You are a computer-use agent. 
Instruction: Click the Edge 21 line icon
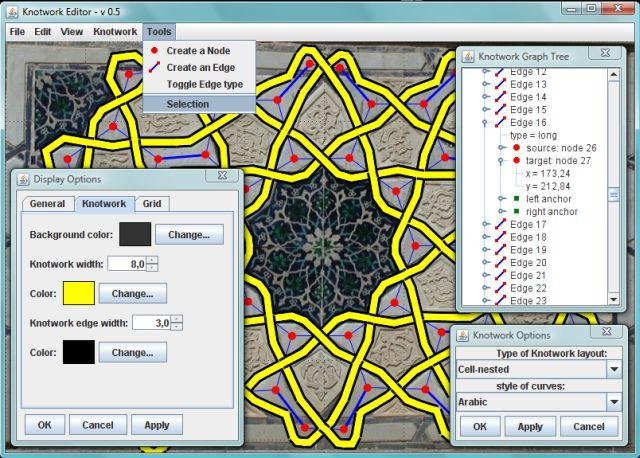(x=500, y=275)
